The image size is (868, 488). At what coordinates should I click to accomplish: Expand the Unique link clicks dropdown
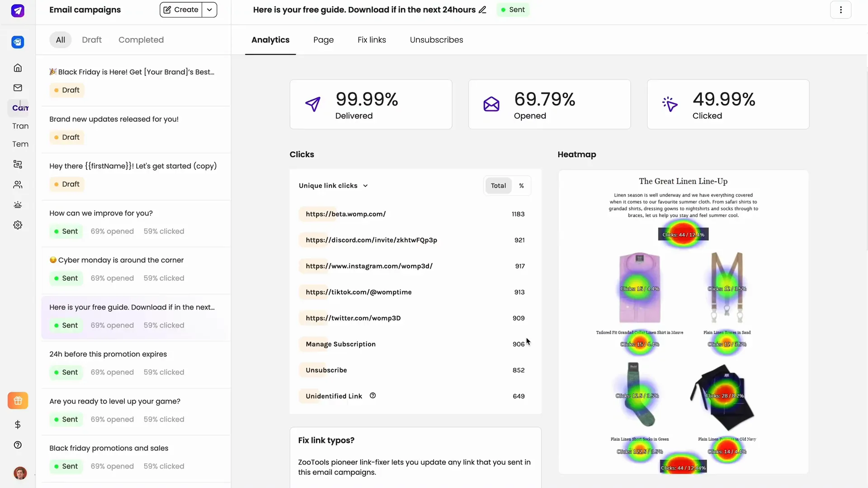(333, 185)
